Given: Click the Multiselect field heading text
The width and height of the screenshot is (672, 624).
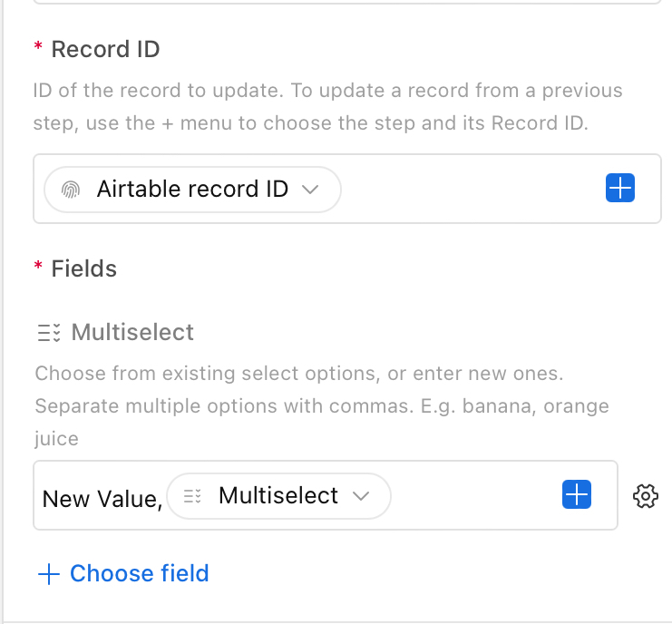Looking at the screenshot, I should coord(132,332).
